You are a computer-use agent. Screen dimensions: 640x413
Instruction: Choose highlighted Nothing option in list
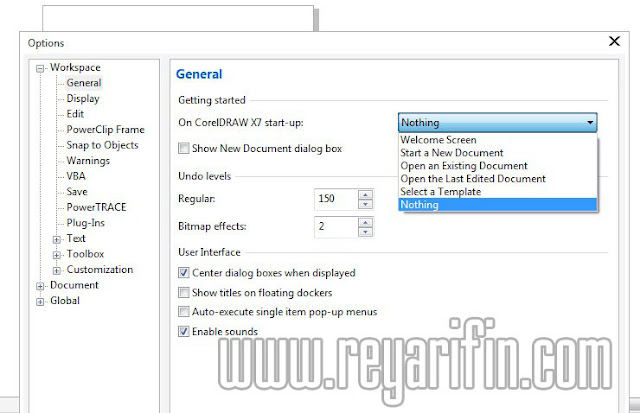498,205
